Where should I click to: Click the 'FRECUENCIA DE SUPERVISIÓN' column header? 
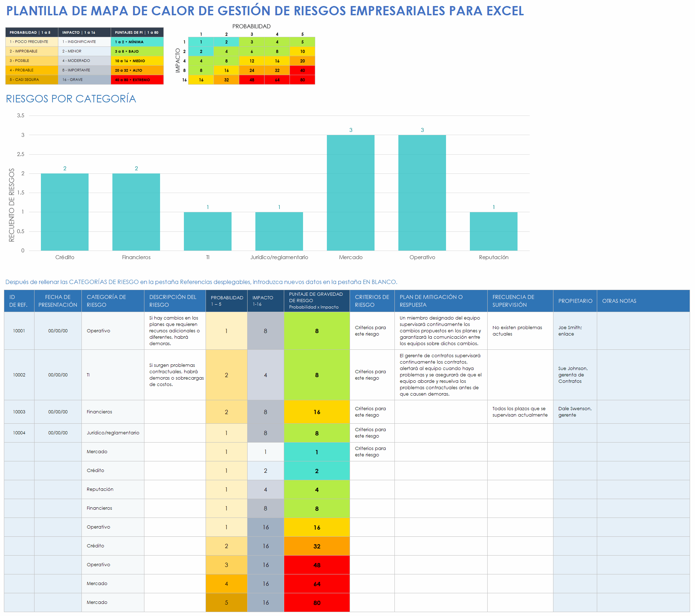coord(520,301)
